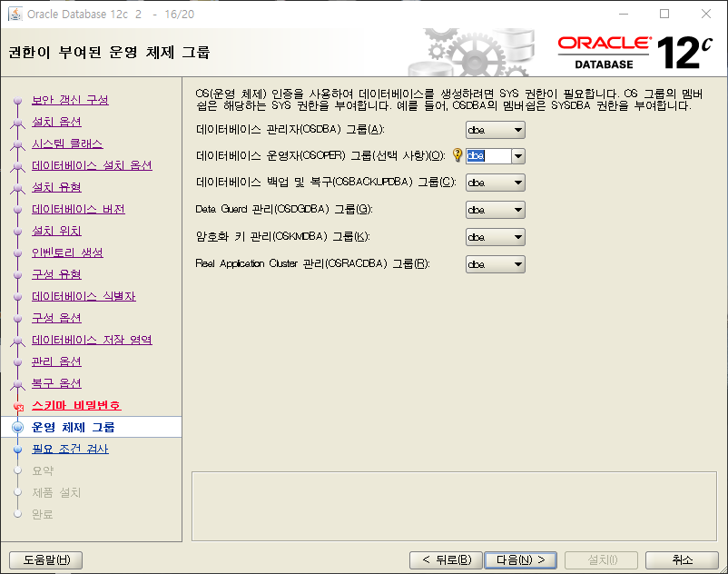Close the Oracle installer window

click(x=706, y=14)
